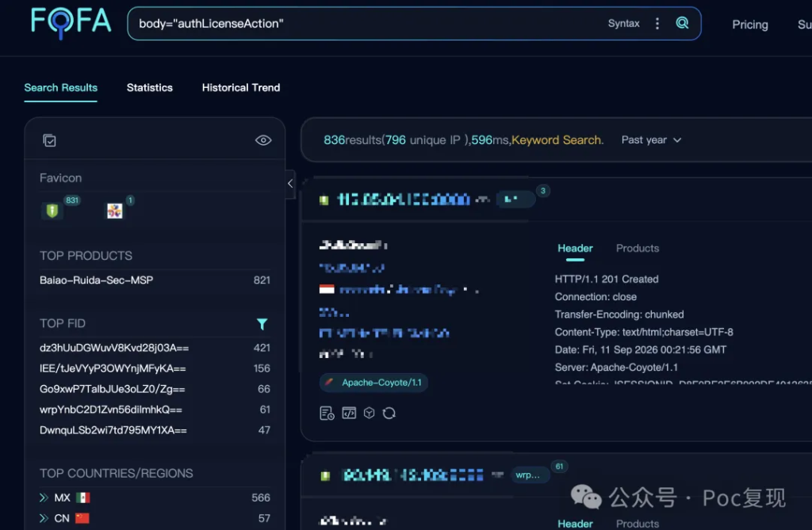812x530 pixels.
Task: Click the Mexico flag icon
Action: pos(82,498)
